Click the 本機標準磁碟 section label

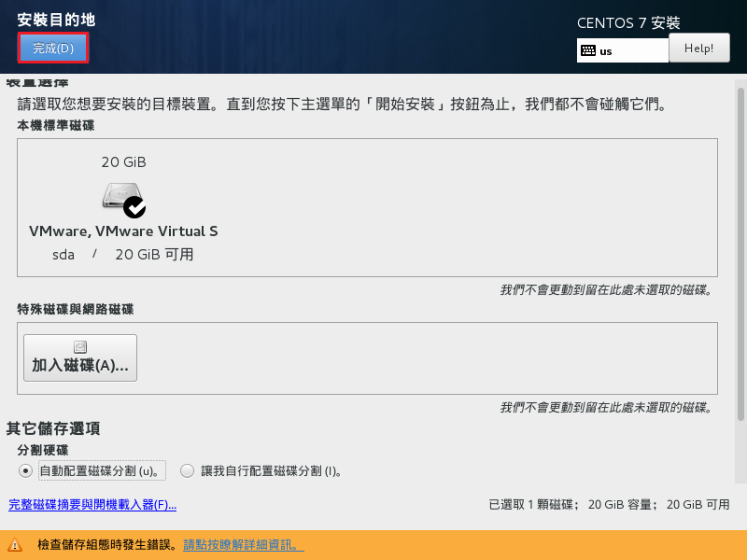(x=56, y=125)
